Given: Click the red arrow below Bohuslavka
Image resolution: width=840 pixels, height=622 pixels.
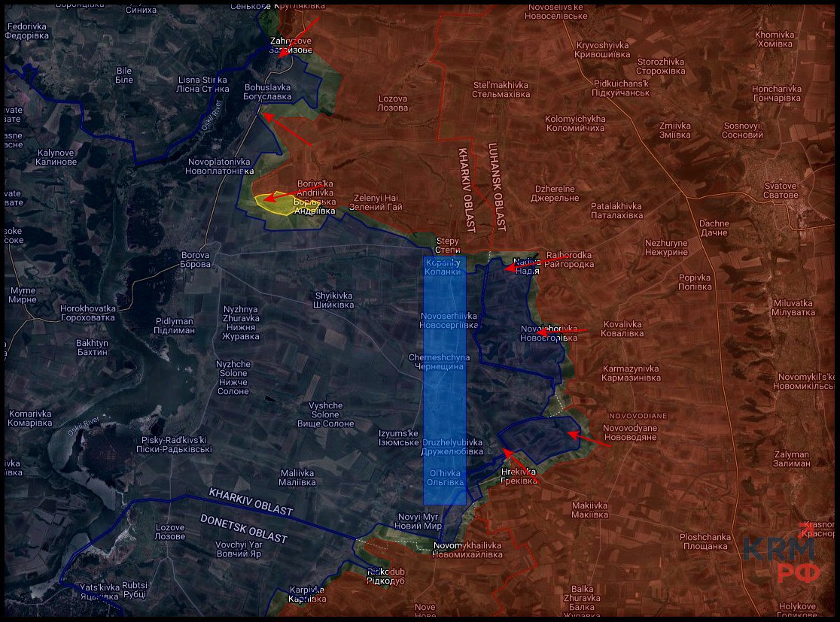Looking at the screenshot, I should pos(285,129).
